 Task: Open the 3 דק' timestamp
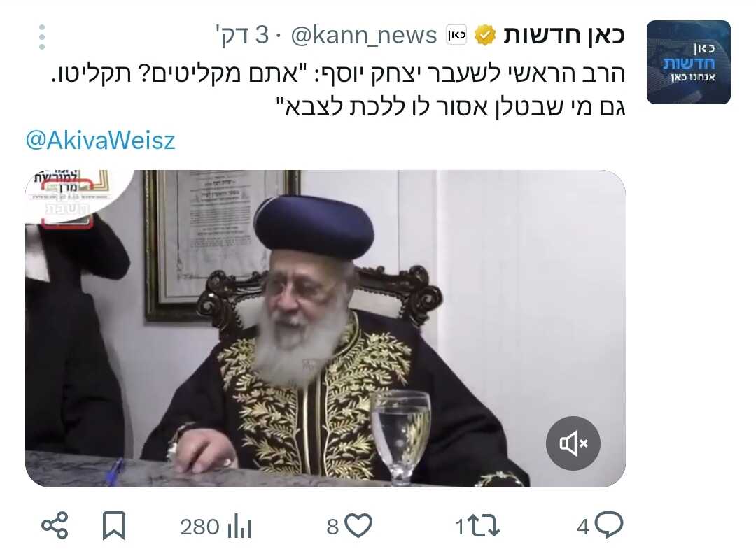pos(242,35)
